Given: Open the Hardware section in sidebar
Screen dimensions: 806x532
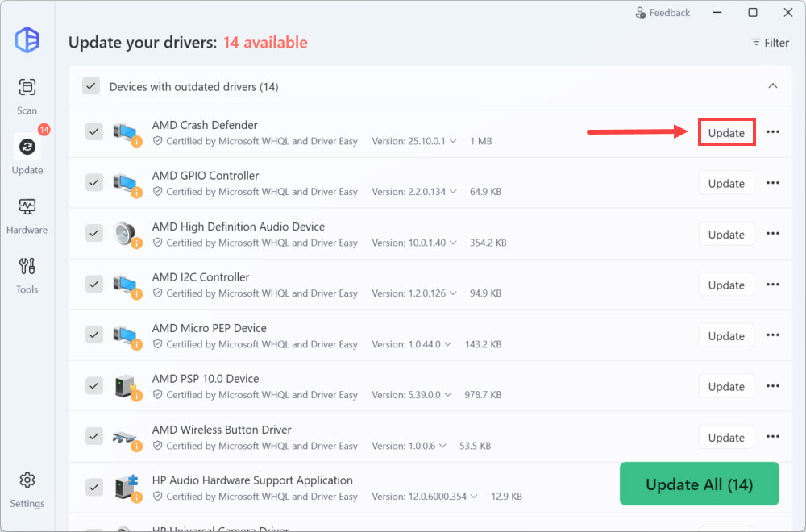Looking at the screenshot, I should pos(27,214).
